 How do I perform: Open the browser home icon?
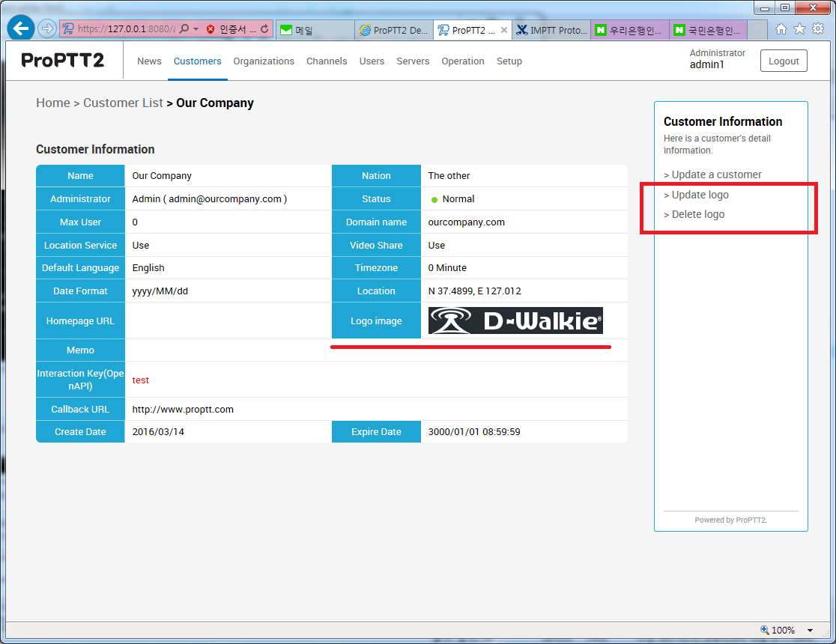tap(781, 29)
